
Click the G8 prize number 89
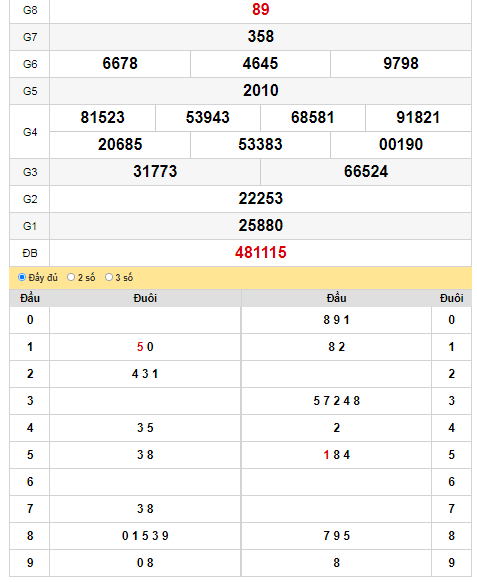click(261, 9)
